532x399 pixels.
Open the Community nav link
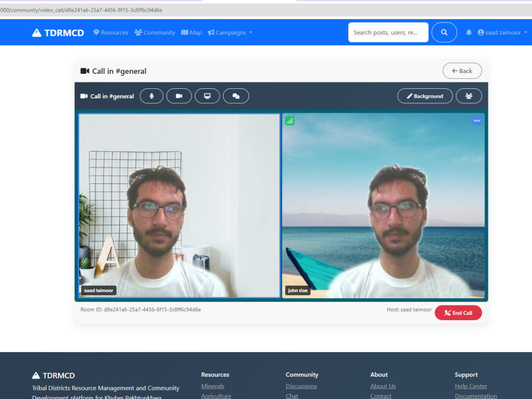(x=155, y=32)
